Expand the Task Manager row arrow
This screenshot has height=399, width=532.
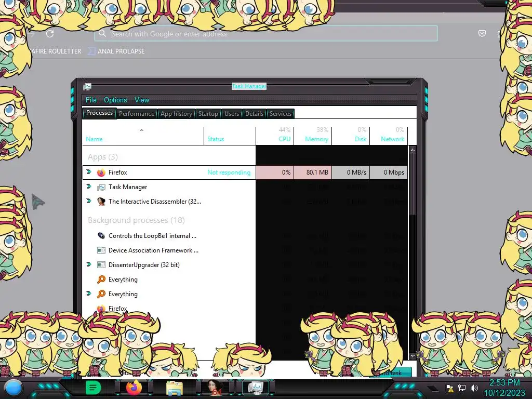[89, 187]
